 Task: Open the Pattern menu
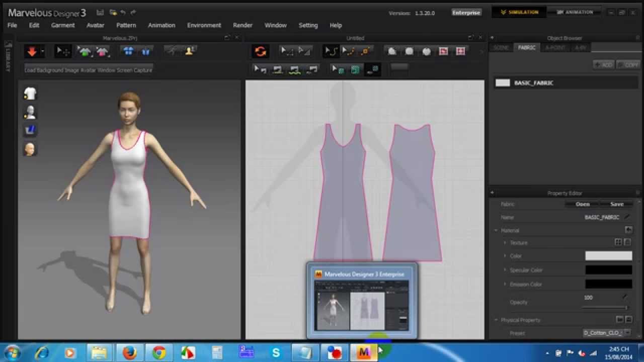click(x=126, y=25)
